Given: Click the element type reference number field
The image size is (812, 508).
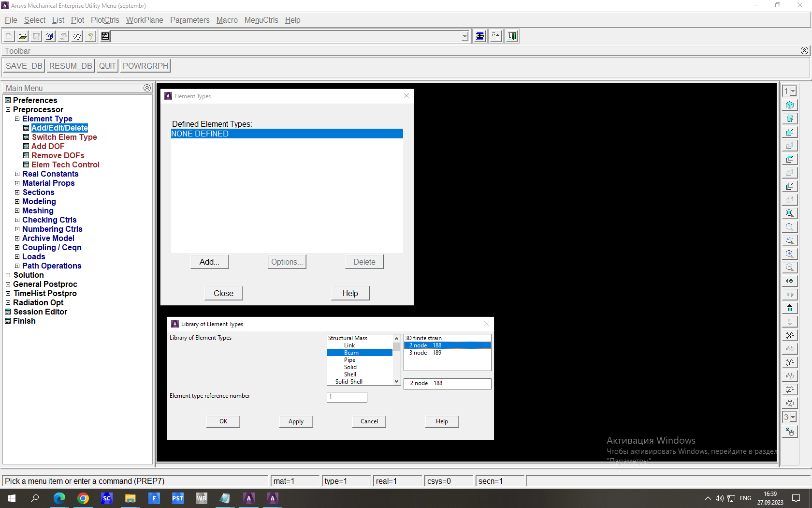Looking at the screenshot, I should (347, 397).
